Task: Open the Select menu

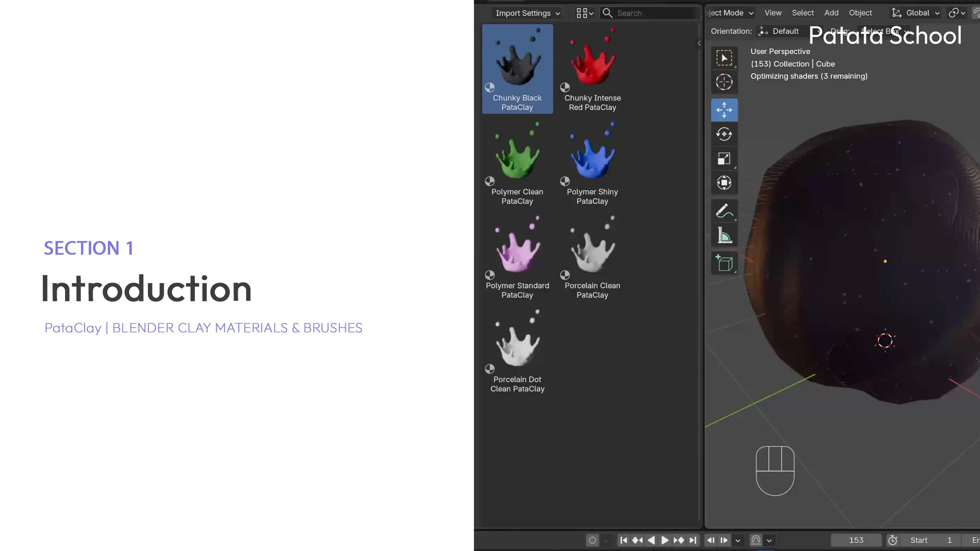Action: 802,13
